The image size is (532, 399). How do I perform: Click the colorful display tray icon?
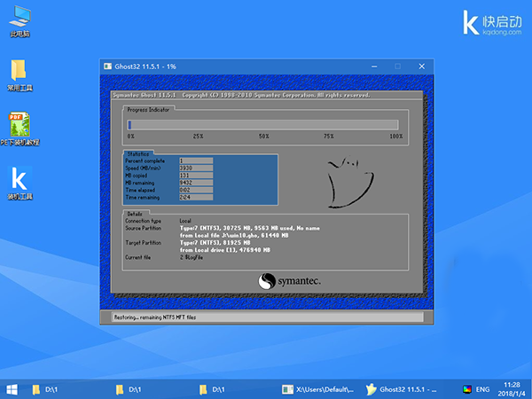tap(467, 389)
